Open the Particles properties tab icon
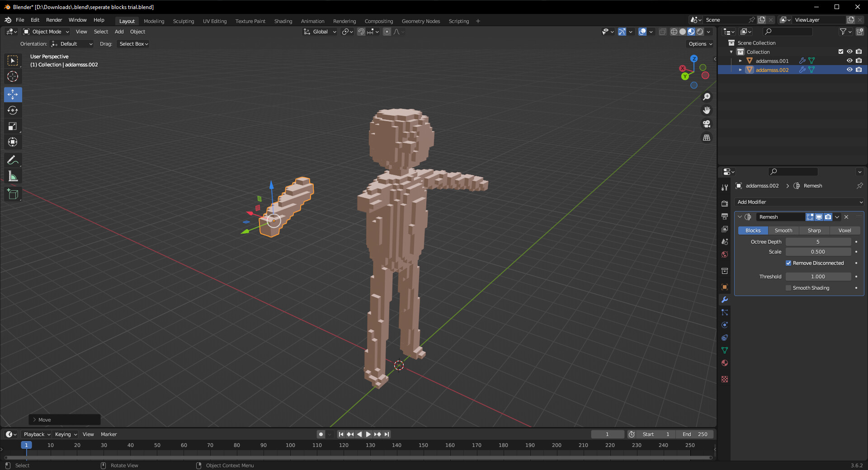868x470 pixels. [x=725, y=312]
